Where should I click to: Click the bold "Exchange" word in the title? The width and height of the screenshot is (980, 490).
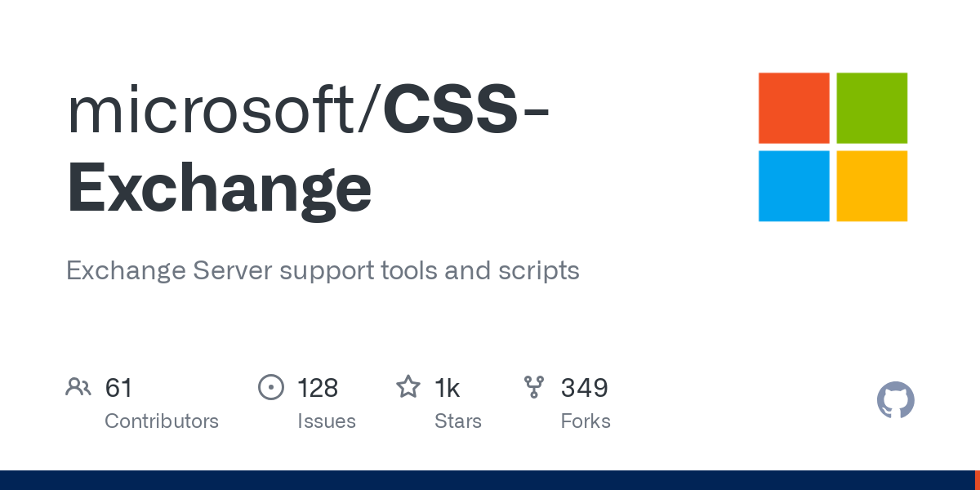[x=219, y=189]
